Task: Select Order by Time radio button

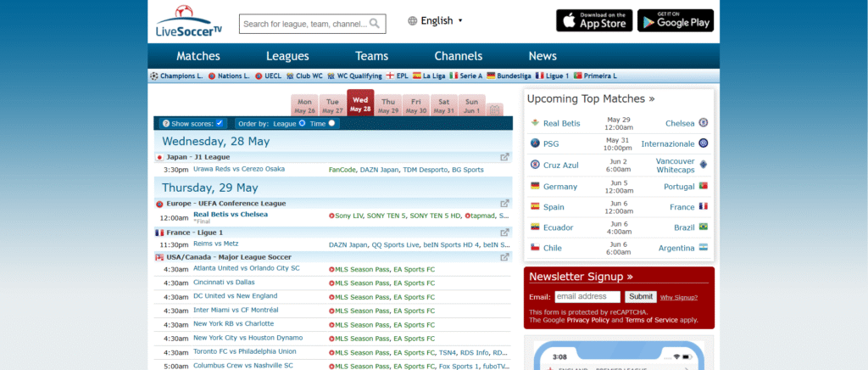Action: (331, 123)
